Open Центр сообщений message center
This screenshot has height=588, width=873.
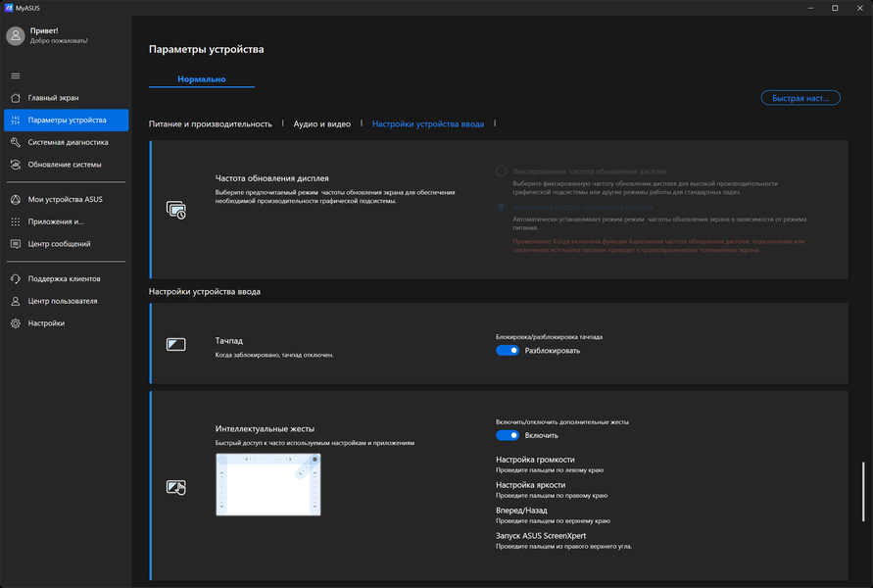(x=59, y=244)
